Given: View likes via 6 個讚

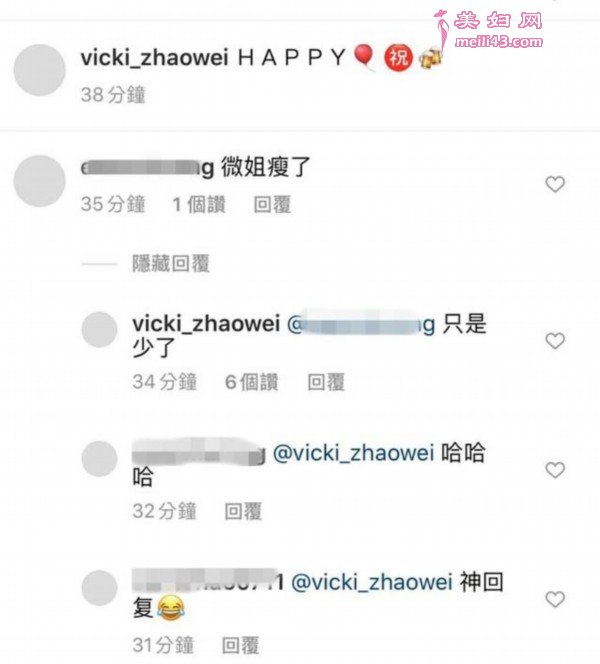Looking at the screenshot, I should (252, 382).
